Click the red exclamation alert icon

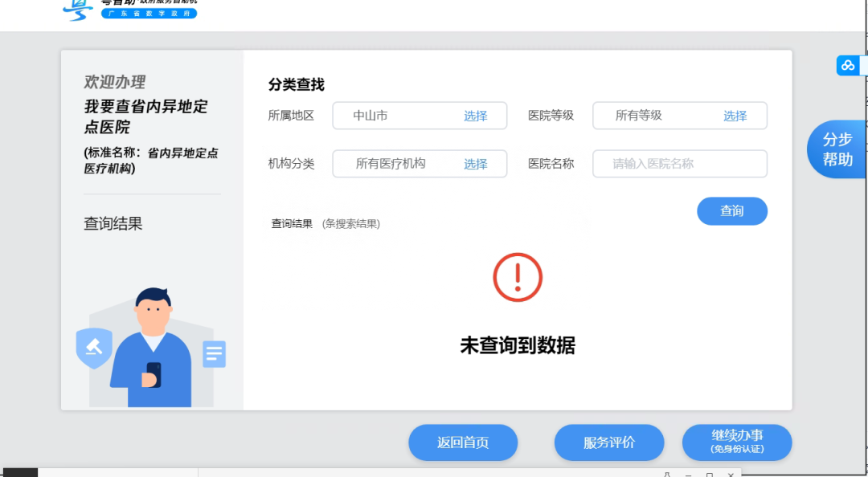(x=517, y=277)
